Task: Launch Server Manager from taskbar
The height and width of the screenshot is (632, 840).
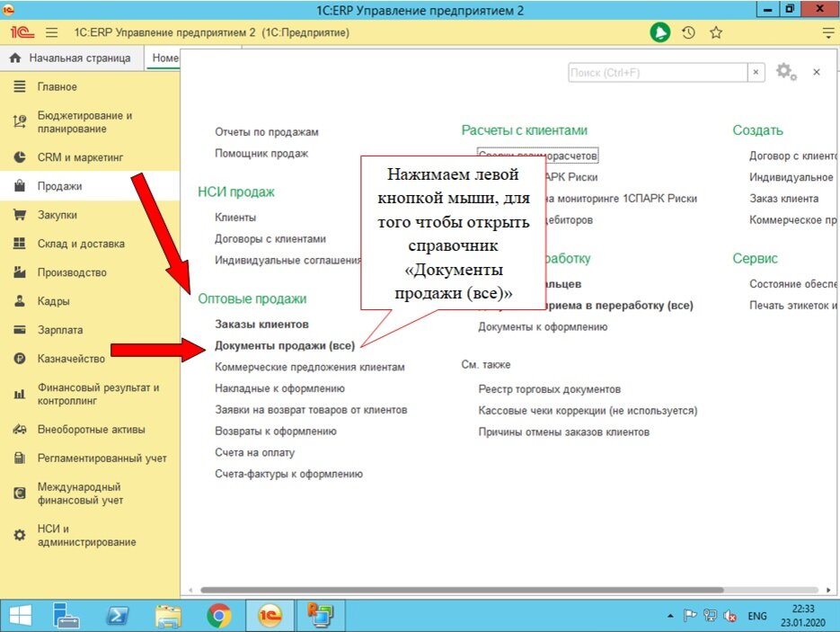Action: pos(66,616)
